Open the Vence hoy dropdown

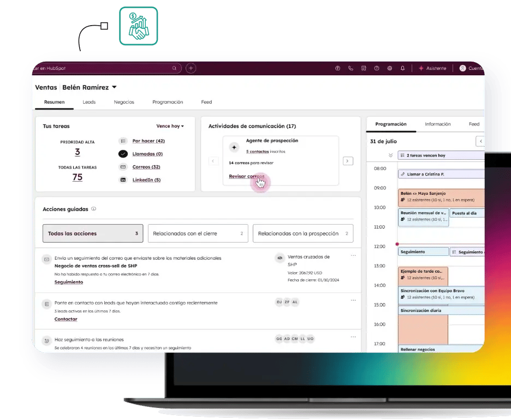tap(170, 126)
